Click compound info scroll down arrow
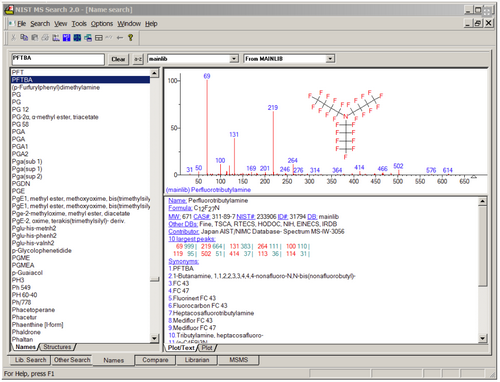This screenshot has width=500, height=382. point(483,339)
